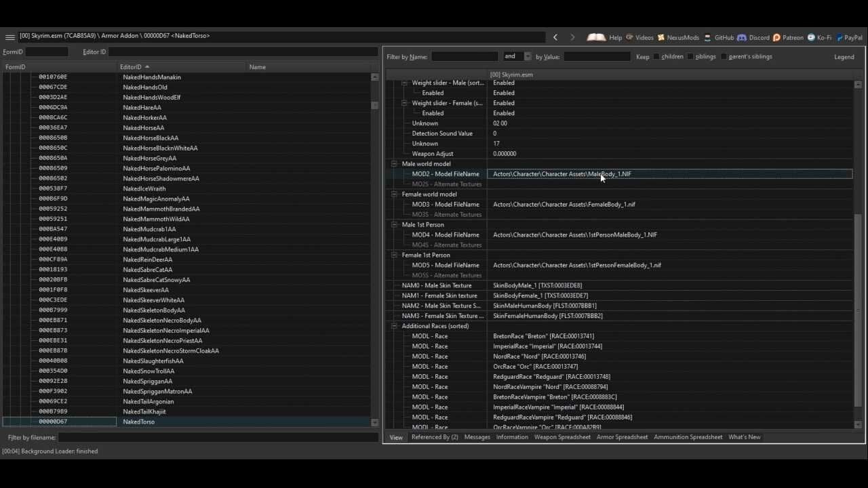Screen dimensions: 868x488
Task: Collapse Weight slider - Female node
Action: point(404,103)
